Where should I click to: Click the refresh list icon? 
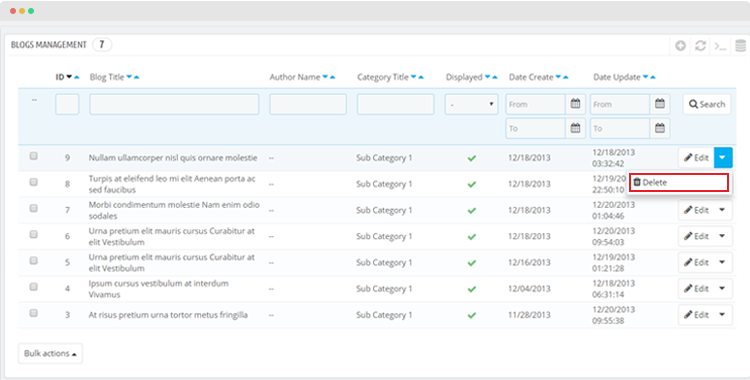[700, 45]
